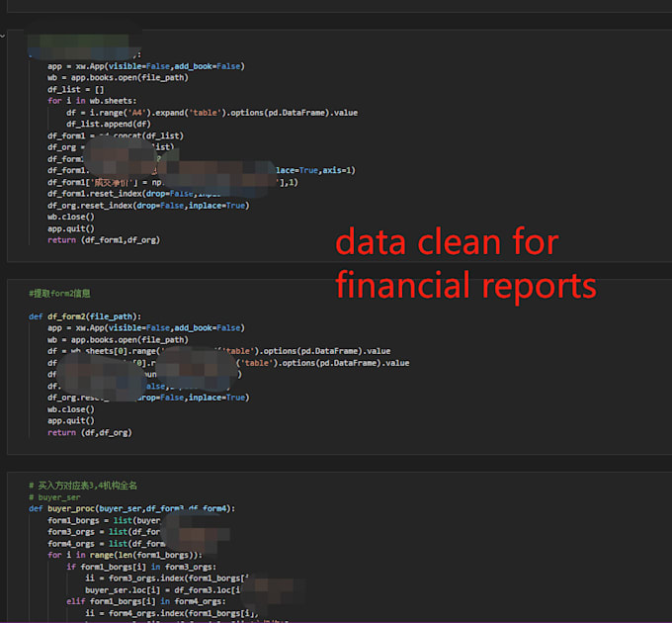Click the '# 买入方对应表3,4机构全名' comment

pyautogui.click(x=83, y=486)
